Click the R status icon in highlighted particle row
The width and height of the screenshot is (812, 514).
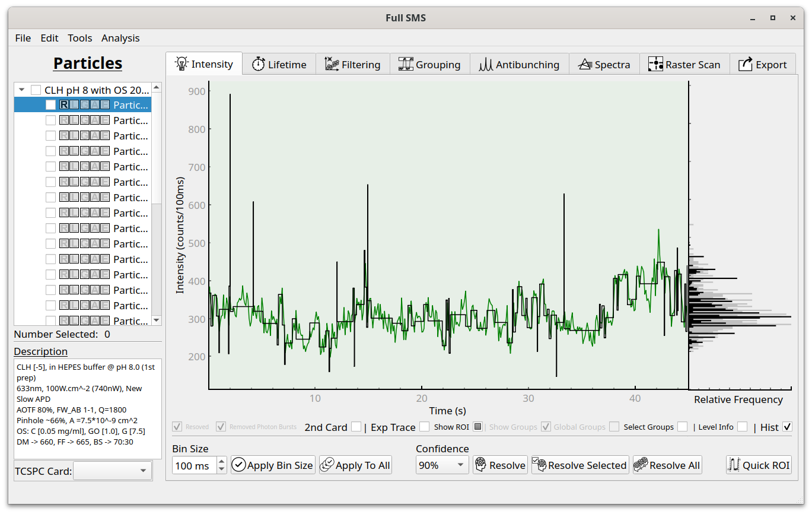[64, 105]
